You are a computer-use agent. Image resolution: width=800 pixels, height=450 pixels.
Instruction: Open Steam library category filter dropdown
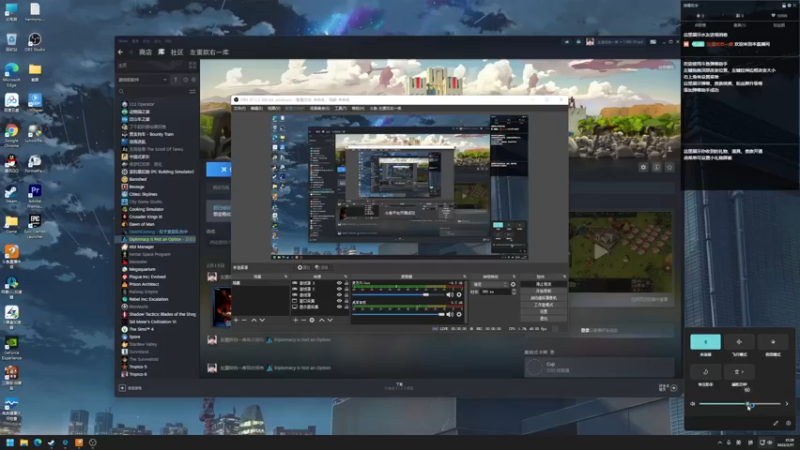[x=143, y=80]
